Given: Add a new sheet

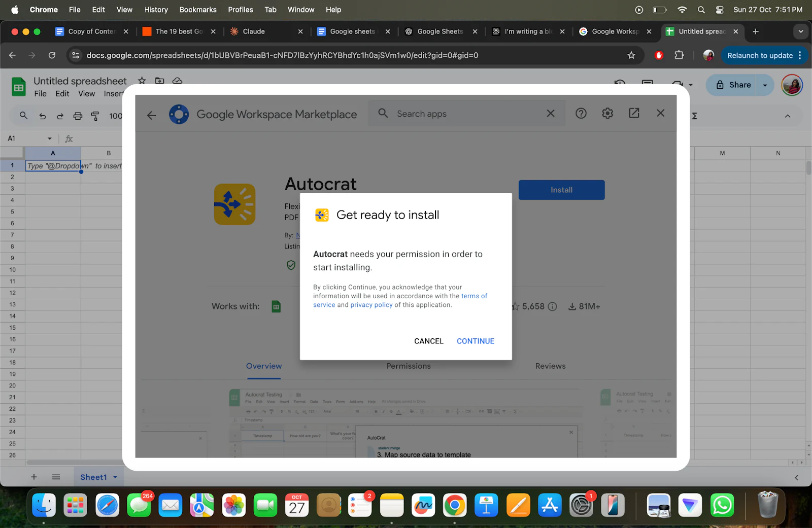Looking at the screenshot, I should [34, 477].
